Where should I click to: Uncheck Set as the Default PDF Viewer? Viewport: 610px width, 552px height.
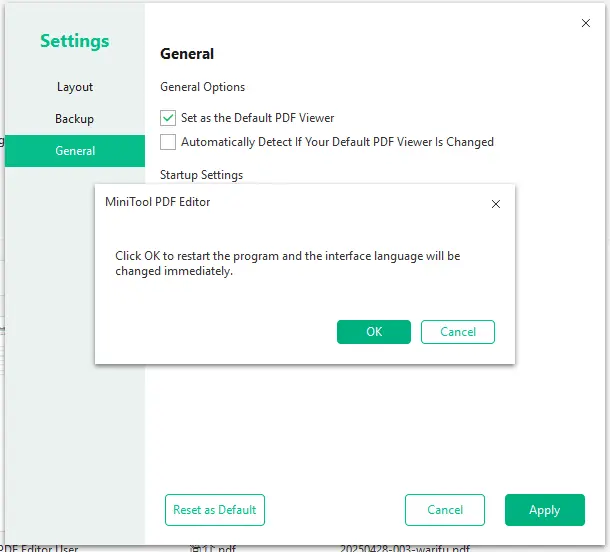[168, 118]
